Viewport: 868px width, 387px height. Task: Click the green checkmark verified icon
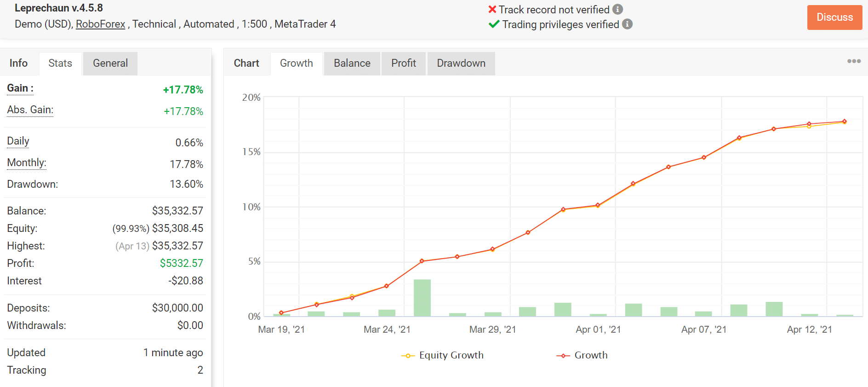(x=494, y=24)
